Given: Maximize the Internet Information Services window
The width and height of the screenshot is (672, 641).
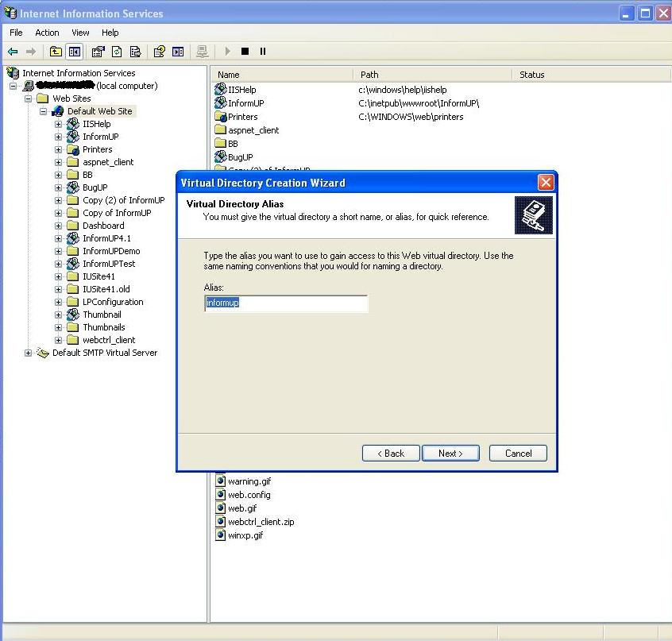Looking at the screenshot, I should [645, 14].
